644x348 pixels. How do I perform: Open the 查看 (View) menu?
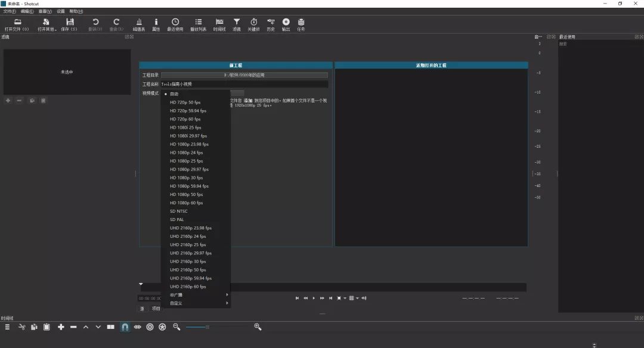(x=45, y=11)
